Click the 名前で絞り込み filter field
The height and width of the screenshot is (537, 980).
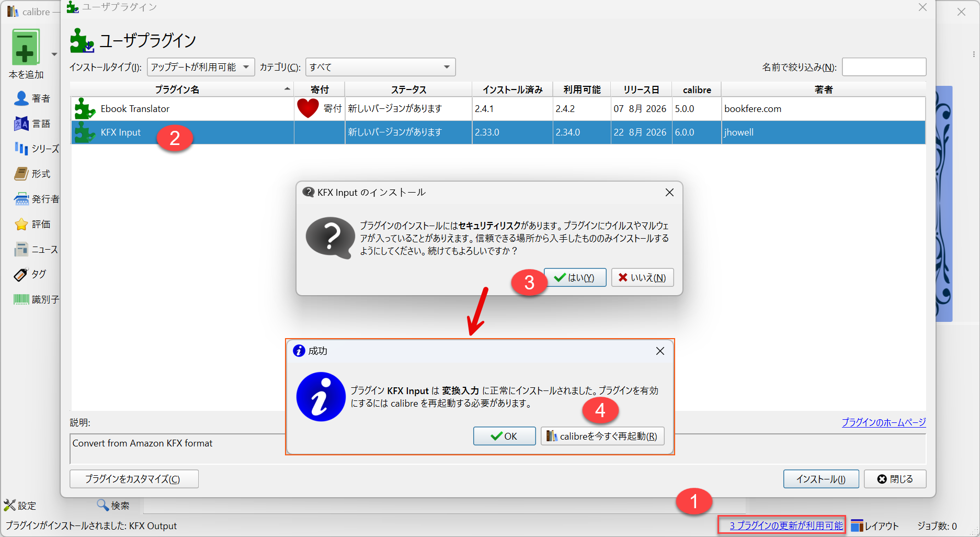click(x=884, y=67)
